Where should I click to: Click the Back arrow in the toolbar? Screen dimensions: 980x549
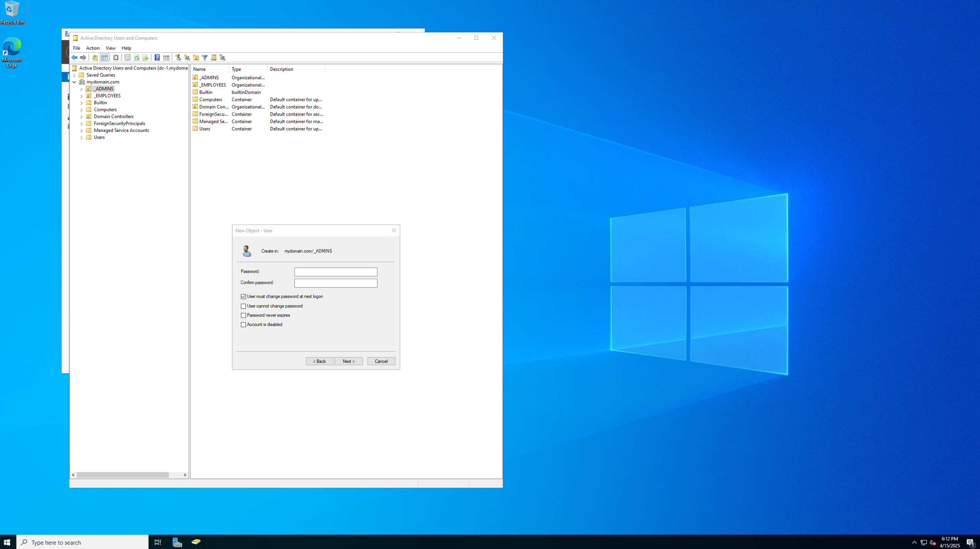[x=74, y=58]
